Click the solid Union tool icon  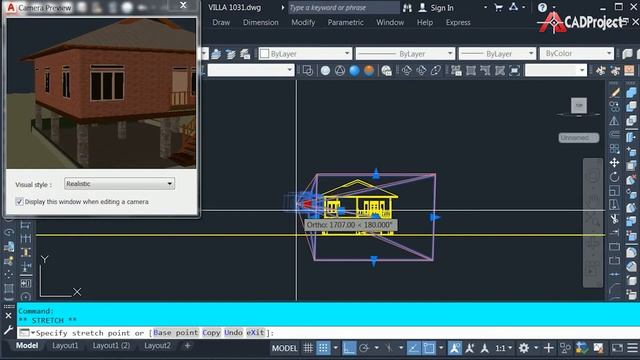click(x=631, y=93)
